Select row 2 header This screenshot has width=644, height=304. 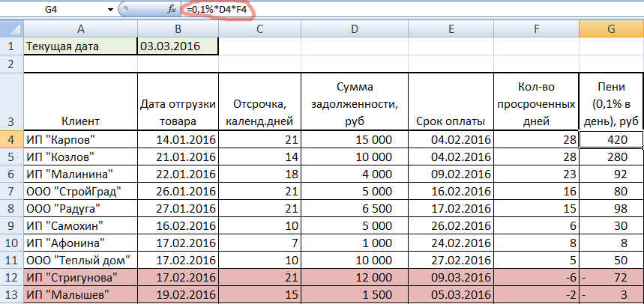12,64
